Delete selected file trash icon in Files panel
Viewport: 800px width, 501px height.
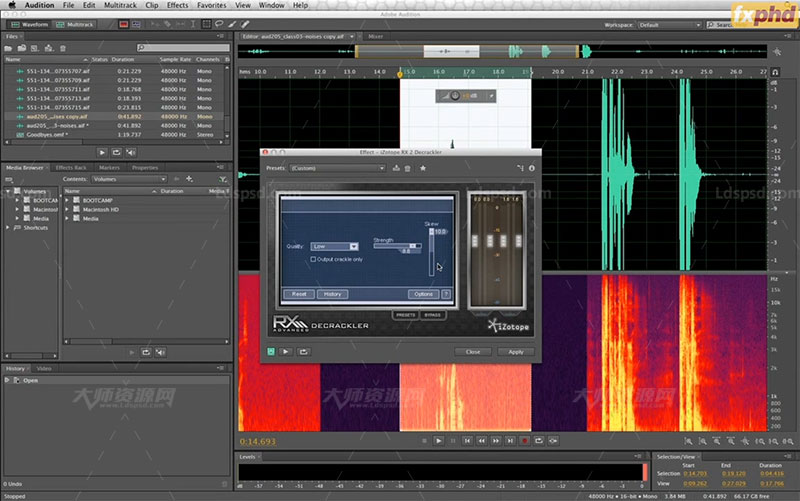point(63,48)
